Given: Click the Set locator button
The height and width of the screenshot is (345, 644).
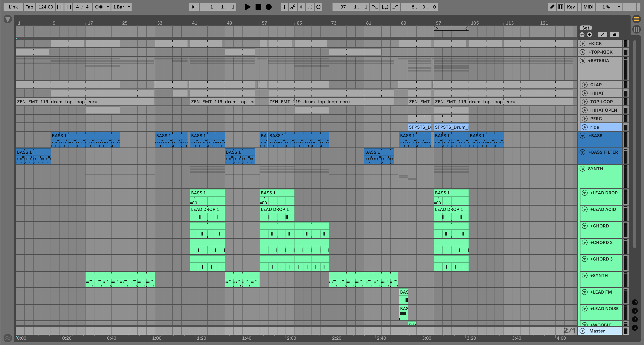Looking at the screenshot, I should 586,28.
